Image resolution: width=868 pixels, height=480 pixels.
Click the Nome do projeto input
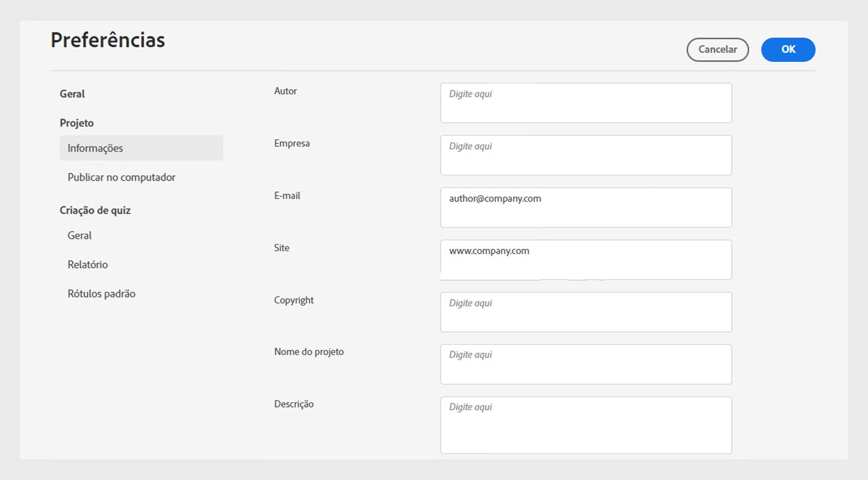coord(586,364)
